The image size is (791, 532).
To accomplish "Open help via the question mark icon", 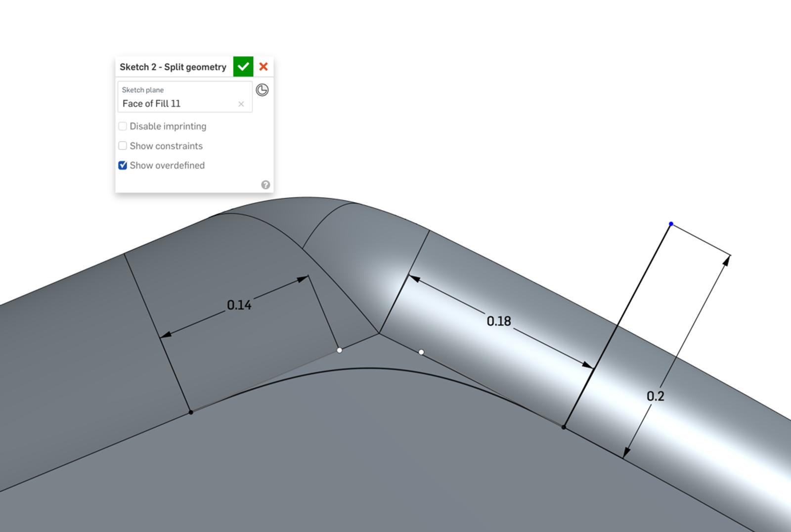I will (265, 185).
